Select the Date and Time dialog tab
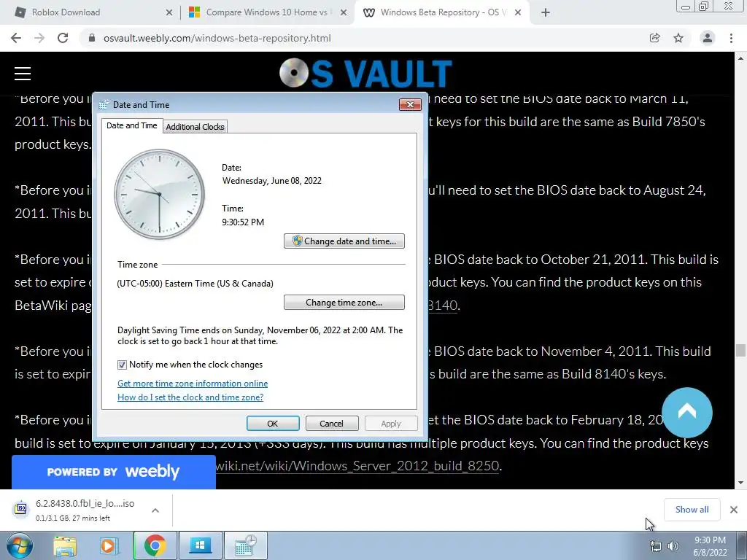Screen dimensions: 747x560 131,125
